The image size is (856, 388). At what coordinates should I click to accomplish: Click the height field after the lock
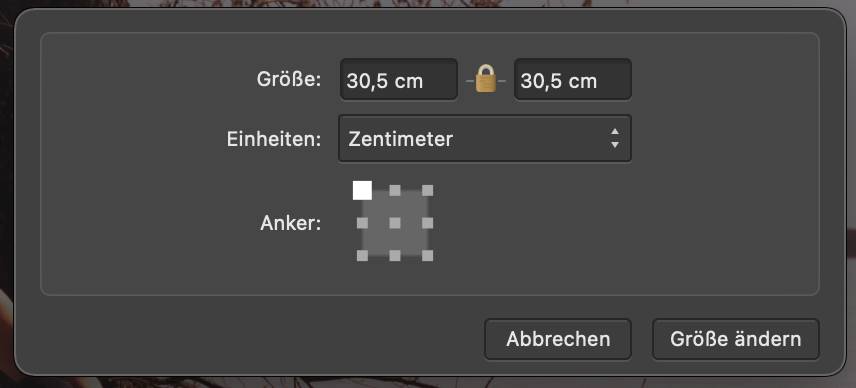coord(573,80)
